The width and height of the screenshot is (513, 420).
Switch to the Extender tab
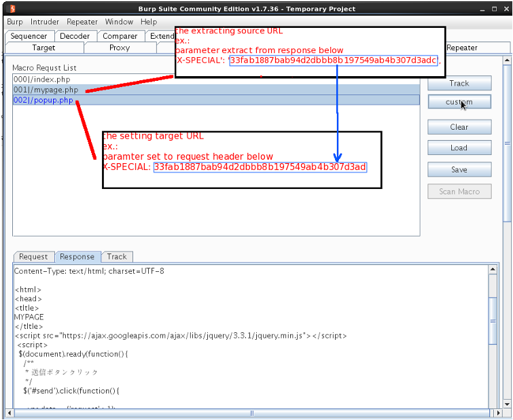(x=161, y=36)
